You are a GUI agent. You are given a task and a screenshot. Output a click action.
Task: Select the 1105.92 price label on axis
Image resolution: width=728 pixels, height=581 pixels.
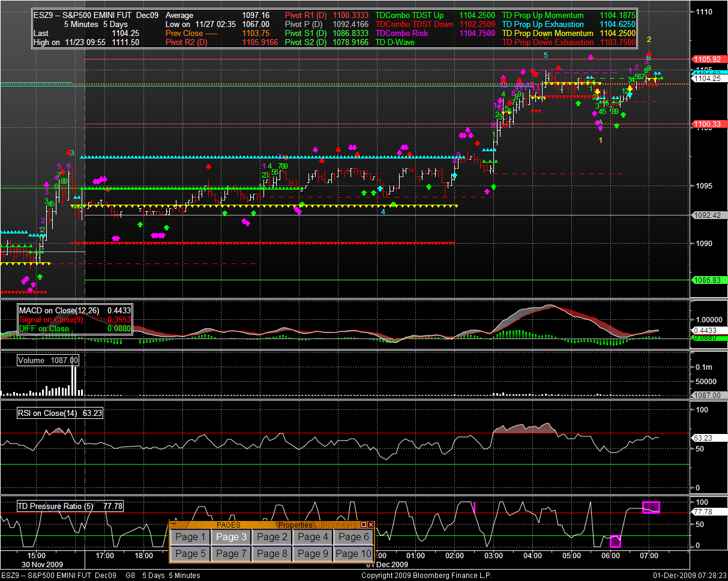(706, 59)
